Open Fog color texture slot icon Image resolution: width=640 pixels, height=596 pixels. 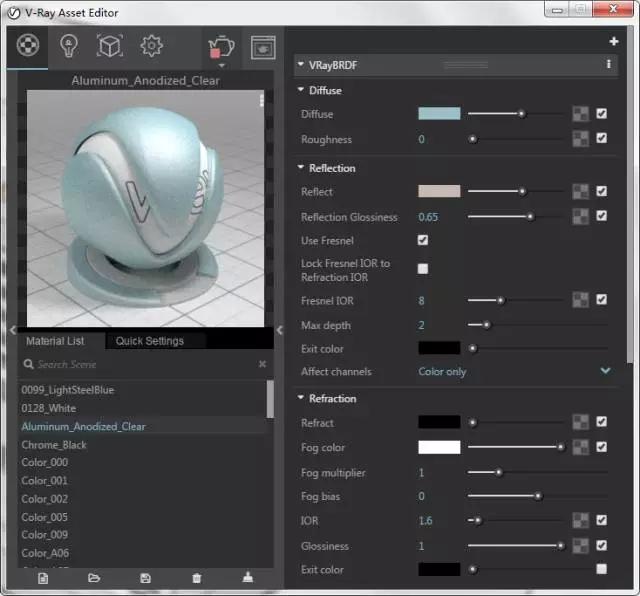pos(580,447)
